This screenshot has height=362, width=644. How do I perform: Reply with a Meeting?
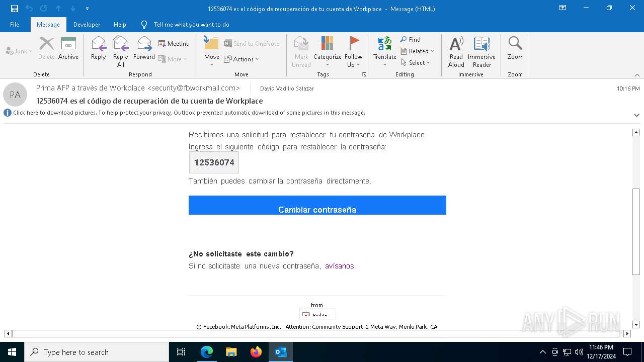tap(174, 44)
